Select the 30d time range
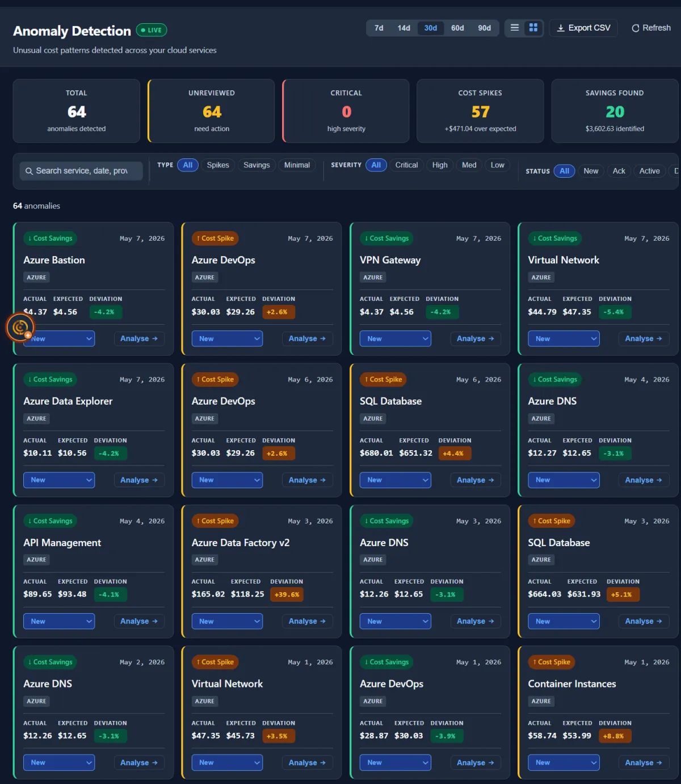The image size is (681, 784). point(431,28)
